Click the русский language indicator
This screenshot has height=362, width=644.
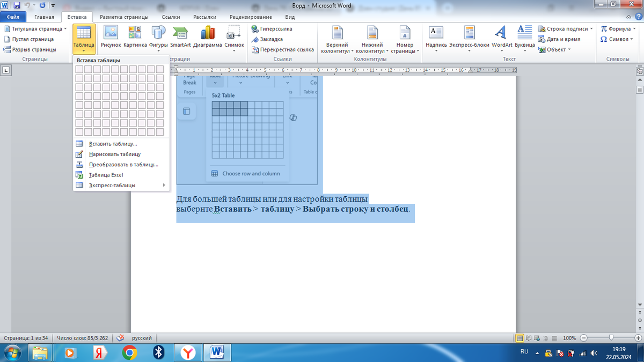pos(142,338)
